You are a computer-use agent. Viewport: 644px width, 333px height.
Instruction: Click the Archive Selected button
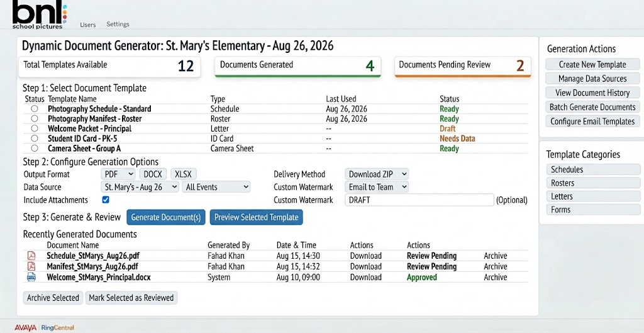[x=53, y=298]
